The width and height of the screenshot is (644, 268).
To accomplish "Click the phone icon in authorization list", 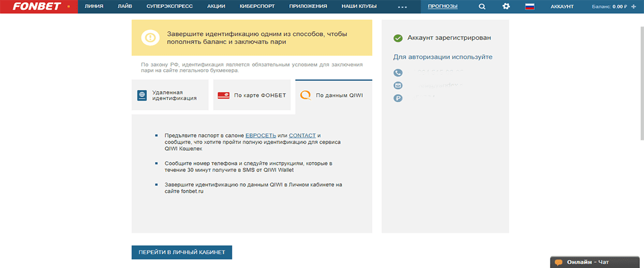I will 398,72.
